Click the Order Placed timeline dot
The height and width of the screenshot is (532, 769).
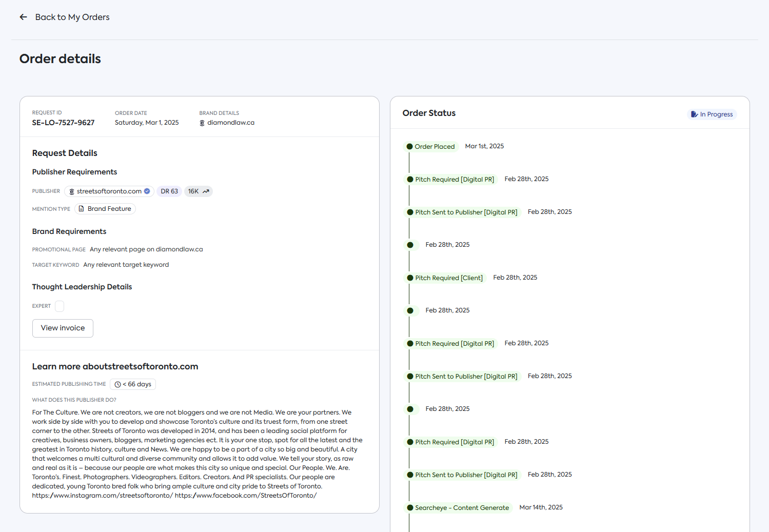409,147
